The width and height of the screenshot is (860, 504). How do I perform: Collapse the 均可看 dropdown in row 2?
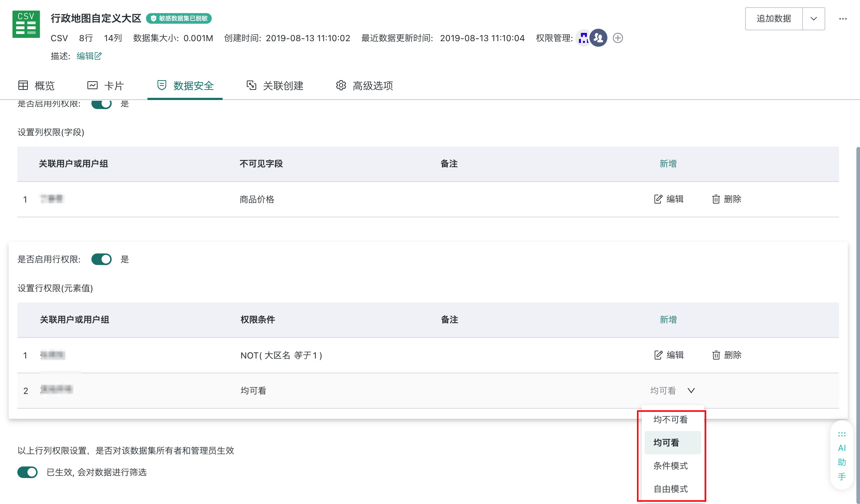pos(691,390)
